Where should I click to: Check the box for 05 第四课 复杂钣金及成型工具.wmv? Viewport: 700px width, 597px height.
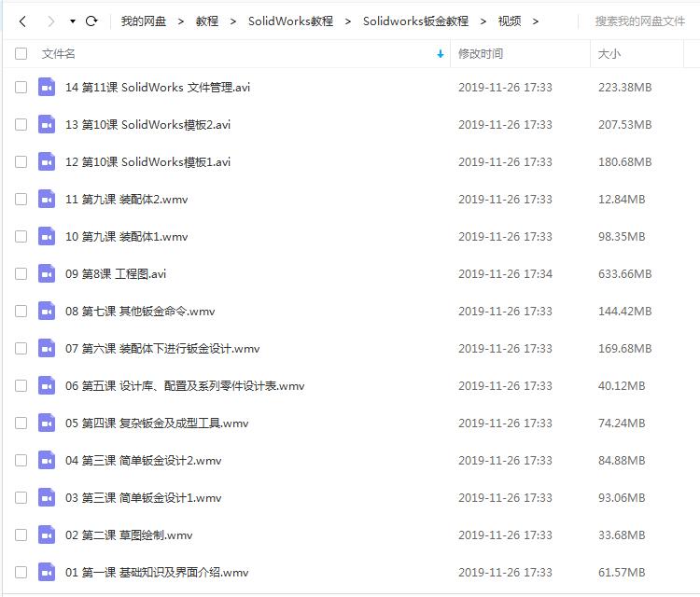point(21,423)
